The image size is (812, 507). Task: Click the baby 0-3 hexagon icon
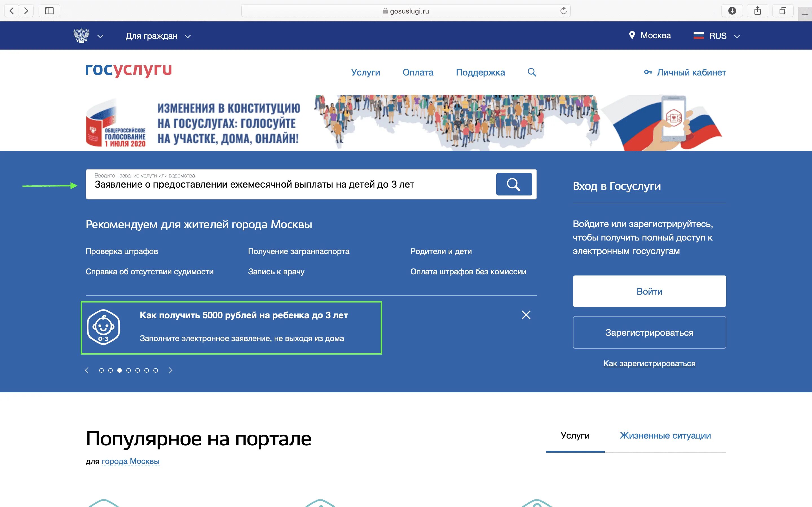click(x=103, y=327)
